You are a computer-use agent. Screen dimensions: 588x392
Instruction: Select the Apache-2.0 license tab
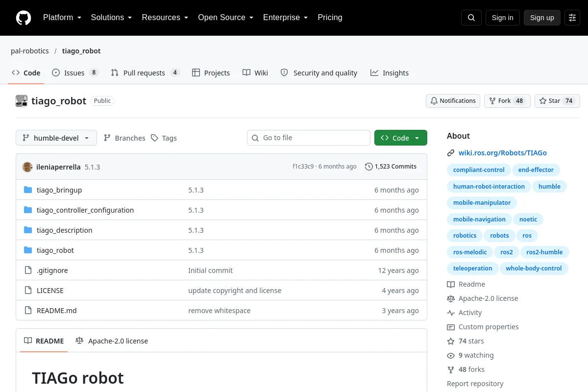point(112,341)
